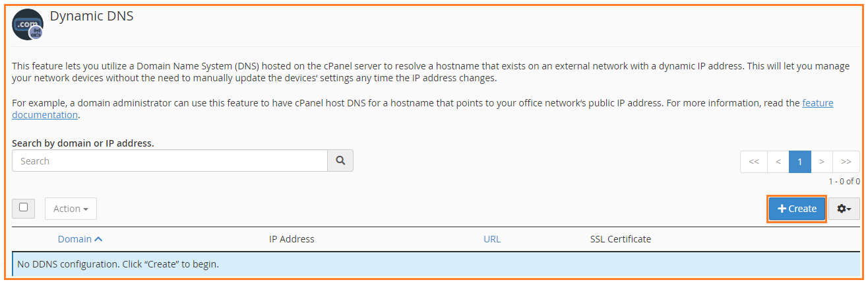Go to previous page with < button
Viewport: 868px width, 284px height.
pyautogui.click(x=778, y=161)
